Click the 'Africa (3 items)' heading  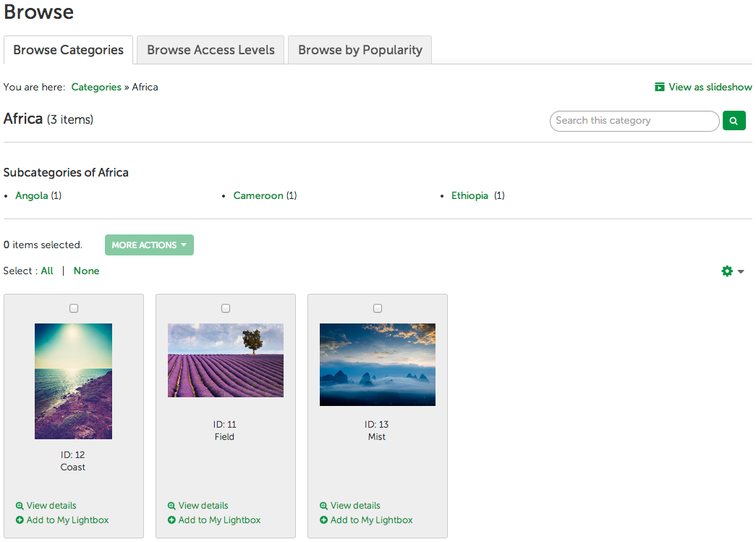[48, 119]
